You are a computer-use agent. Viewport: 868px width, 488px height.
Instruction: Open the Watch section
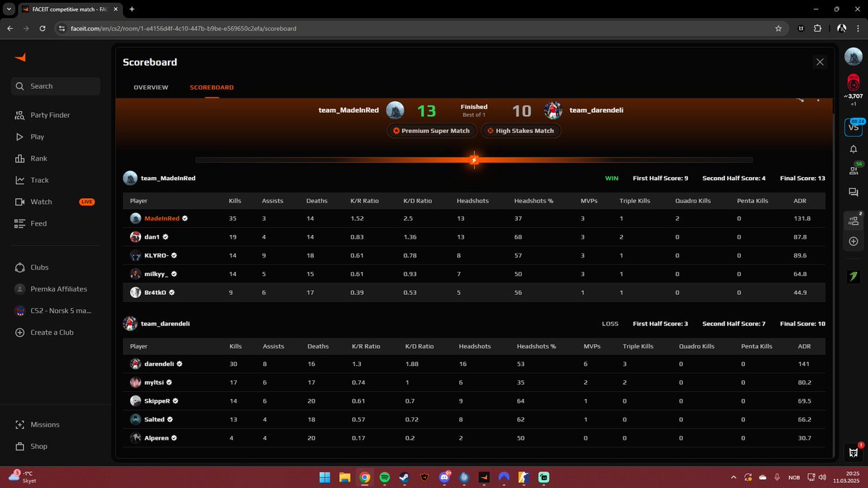coord(41,202)
